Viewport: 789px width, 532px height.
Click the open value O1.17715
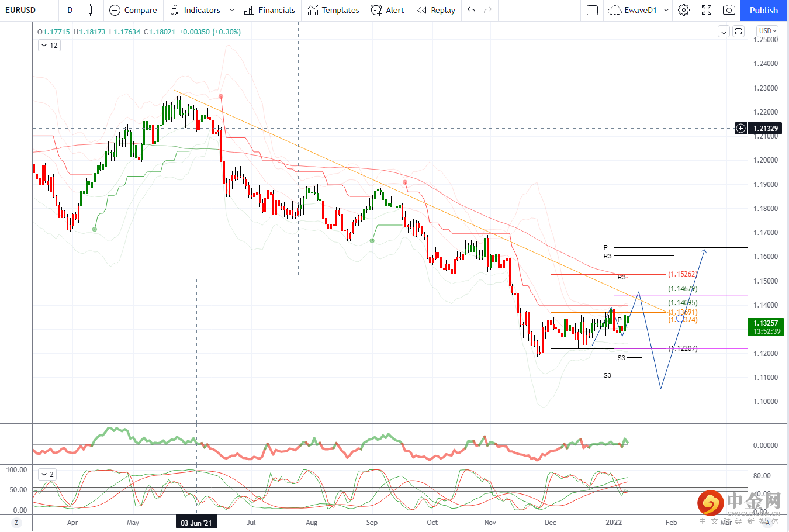click(54, 32)
